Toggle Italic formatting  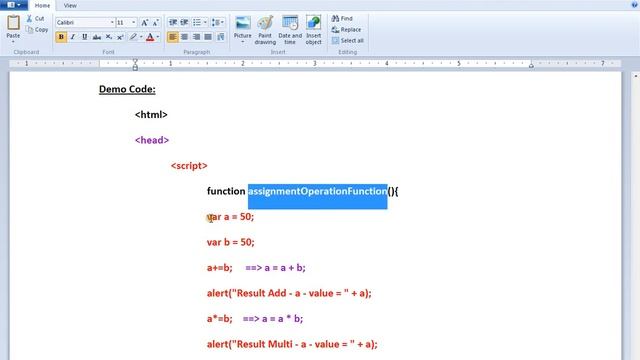pyautogui.click(x=73, y=37)
